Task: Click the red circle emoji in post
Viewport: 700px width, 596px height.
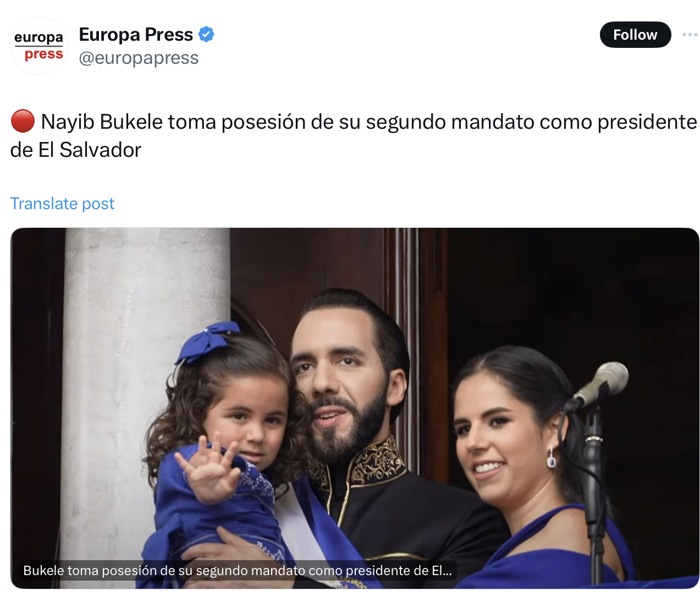Action: [x=23, y=121]
